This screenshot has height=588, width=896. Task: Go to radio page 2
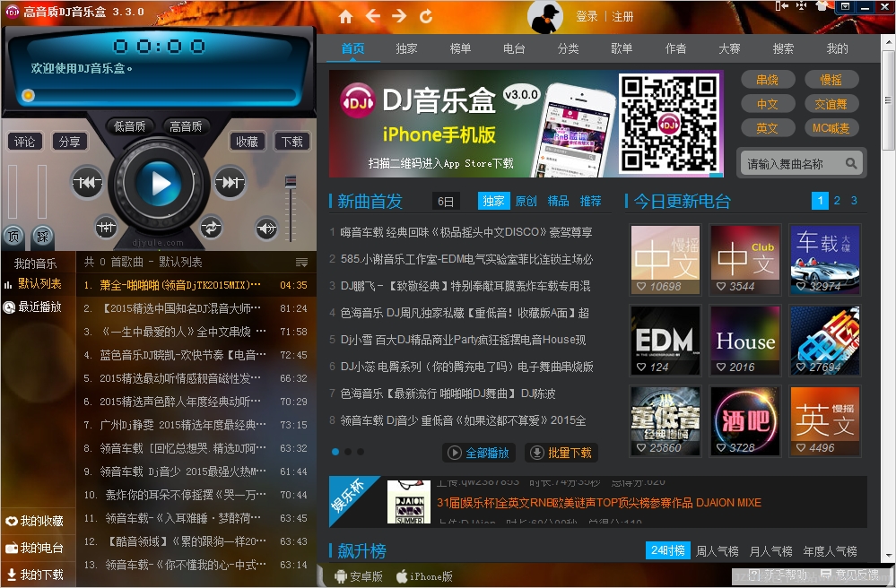pyautogui.click(x=837, y=201)
